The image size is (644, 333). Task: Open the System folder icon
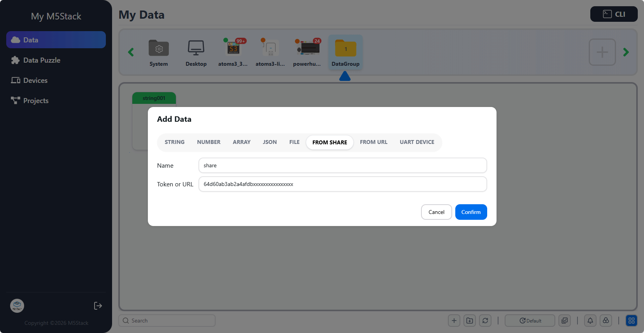159,49
